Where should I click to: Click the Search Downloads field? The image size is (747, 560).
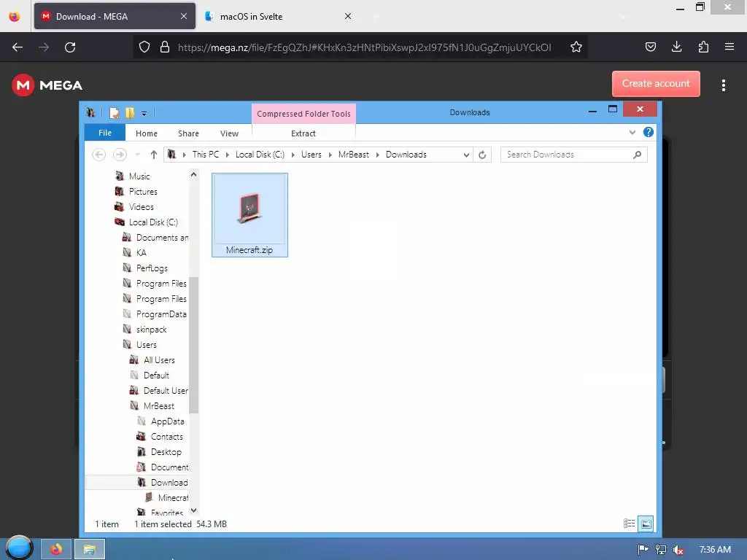click(x=573, y=155)
